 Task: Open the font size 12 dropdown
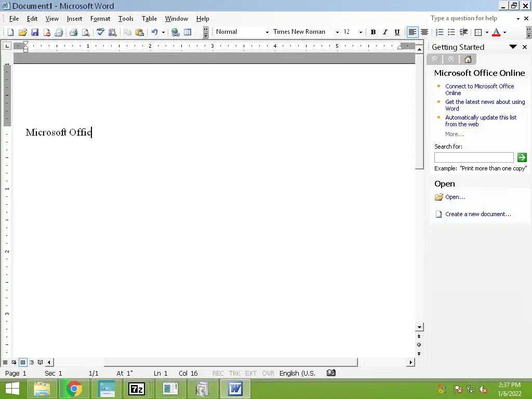tap(361, 32)
